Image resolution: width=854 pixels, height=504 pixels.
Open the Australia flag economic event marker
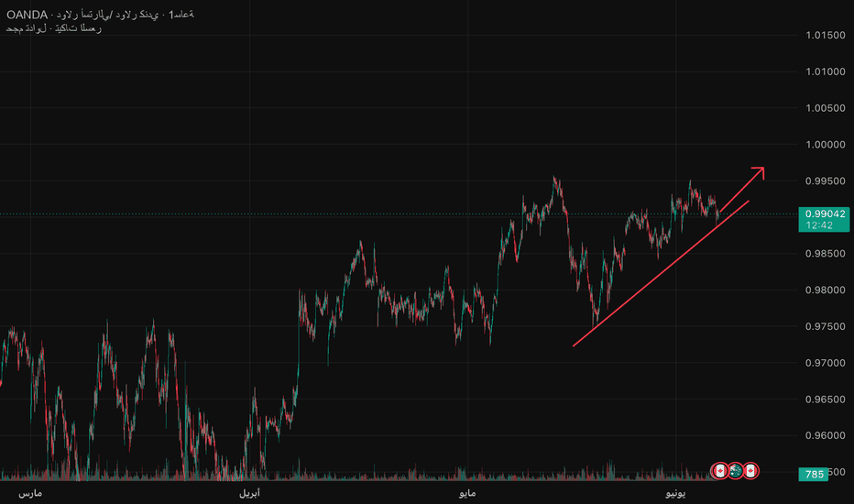tap(735, 471)
